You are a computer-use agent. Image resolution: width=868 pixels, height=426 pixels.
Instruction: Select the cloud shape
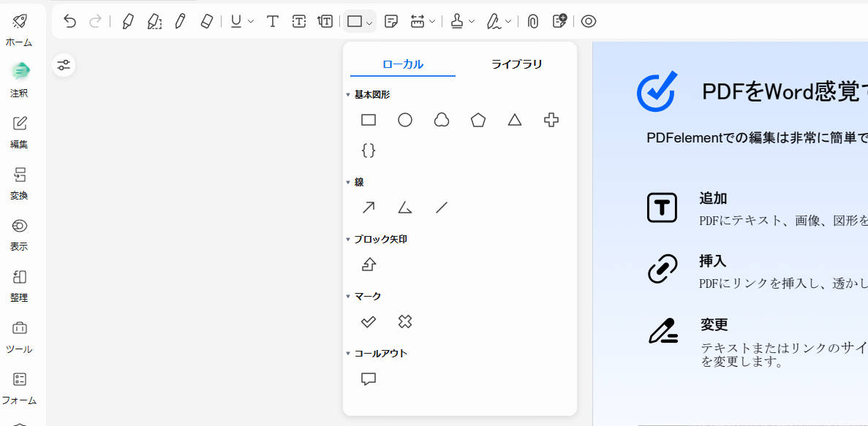coord(442,120)
